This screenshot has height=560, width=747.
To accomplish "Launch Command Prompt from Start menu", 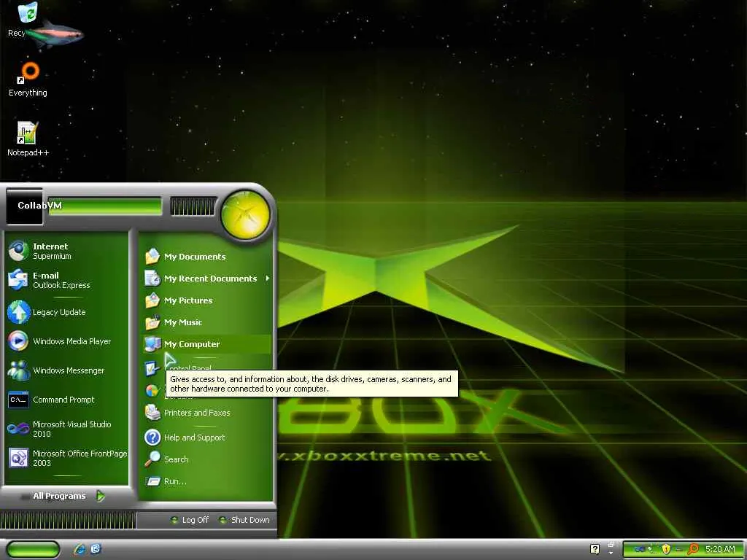I will 66,400.
